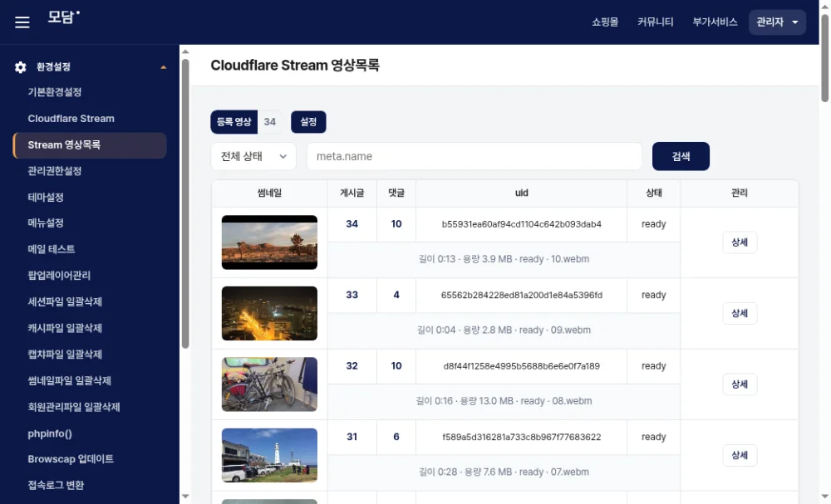831x504 pixels.
Task: Click the 환경설정 gear icon
Action: pos(20,67)
